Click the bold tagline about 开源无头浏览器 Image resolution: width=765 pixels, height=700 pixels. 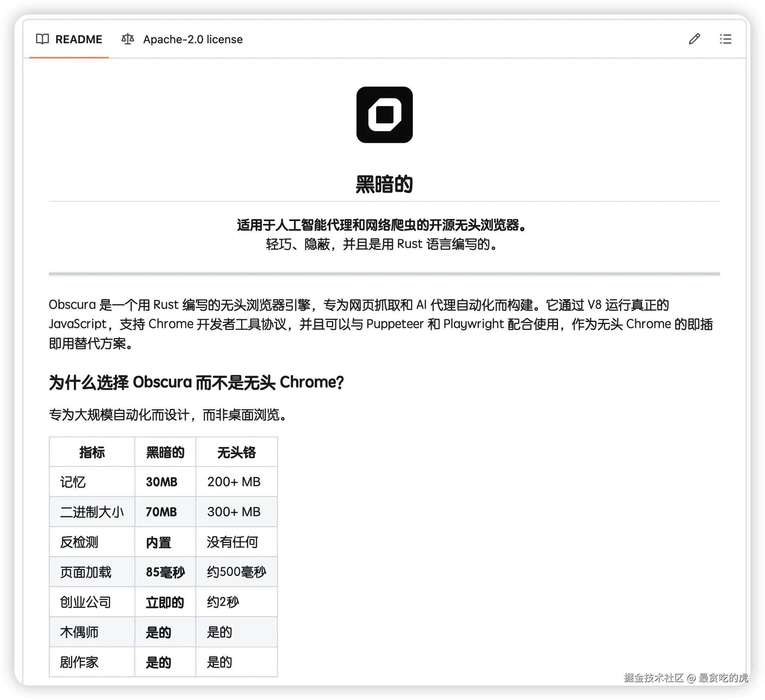pyautogui.click(x=382, y=225)
